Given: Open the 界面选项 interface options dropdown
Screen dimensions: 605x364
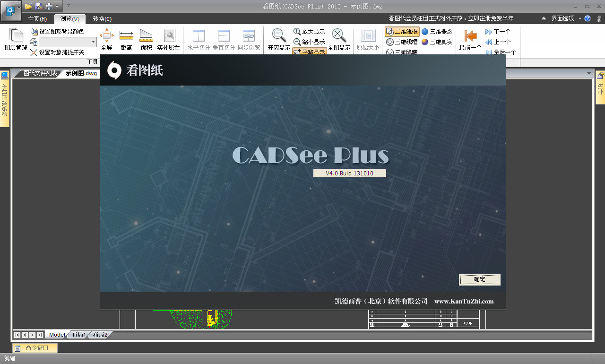Looking at the screenshot, I should click(x=566, y=18).
